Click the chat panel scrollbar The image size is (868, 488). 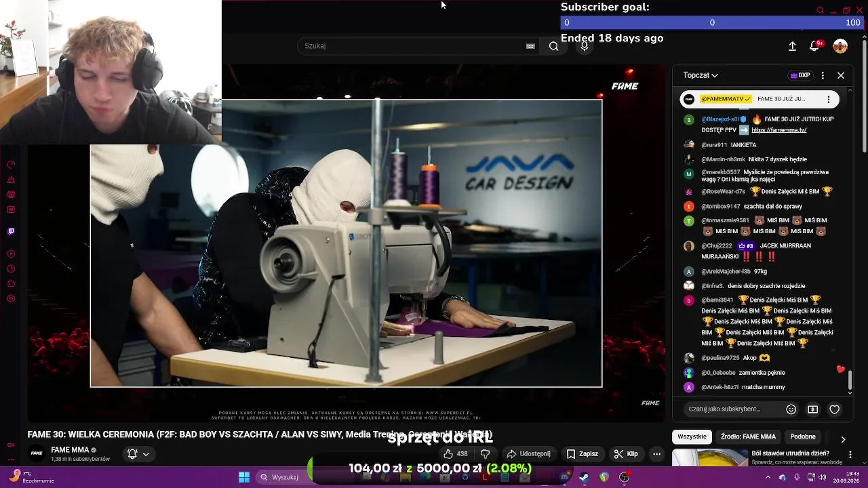tap(850, 380)
